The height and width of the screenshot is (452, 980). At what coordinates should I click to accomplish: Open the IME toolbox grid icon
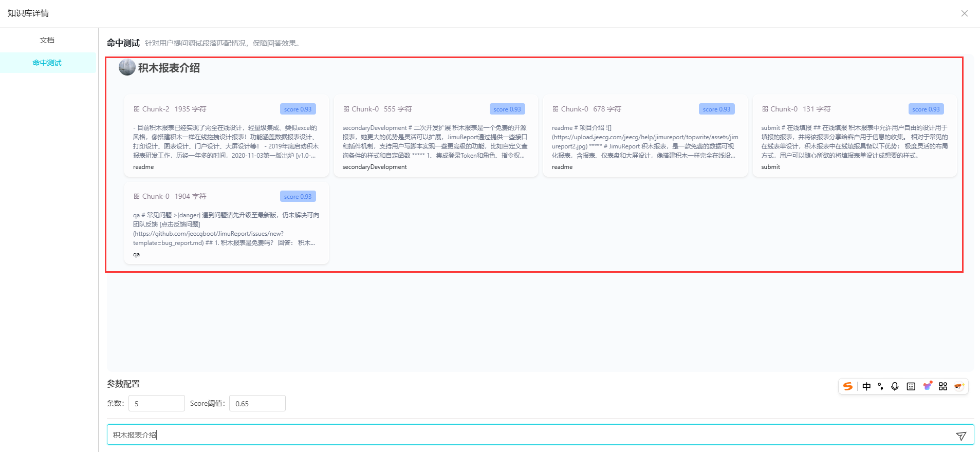pos(943,386)
